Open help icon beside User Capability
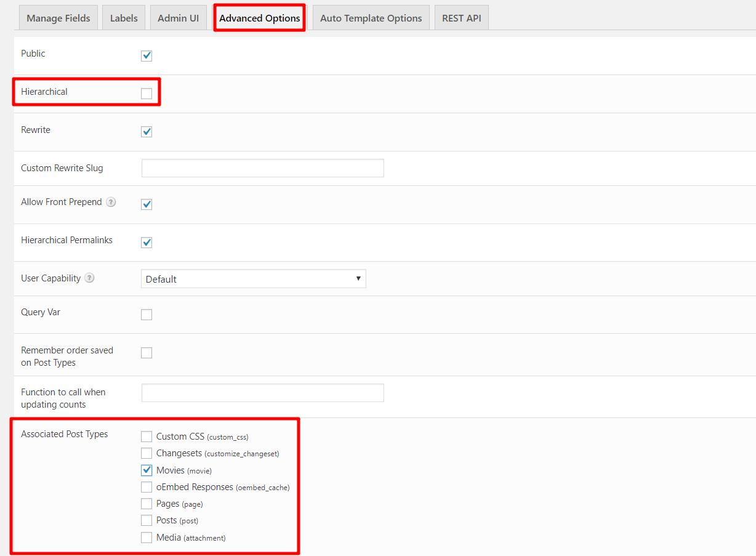The height and width of the screenshot is (556, 756). (90, 278)
